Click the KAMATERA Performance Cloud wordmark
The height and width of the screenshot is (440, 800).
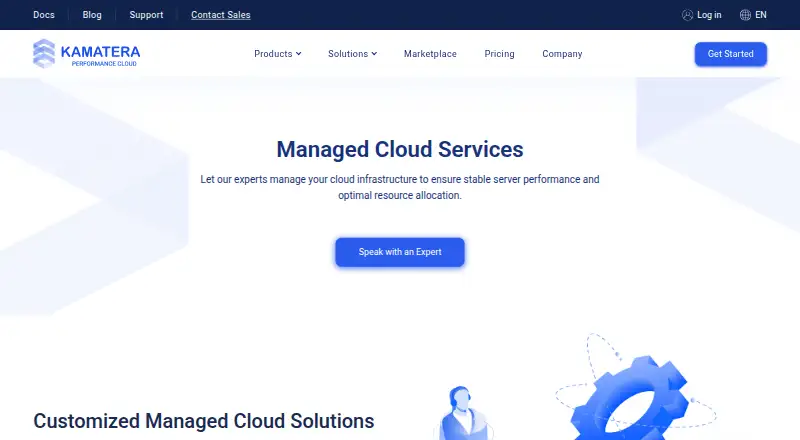coord(101,55)
